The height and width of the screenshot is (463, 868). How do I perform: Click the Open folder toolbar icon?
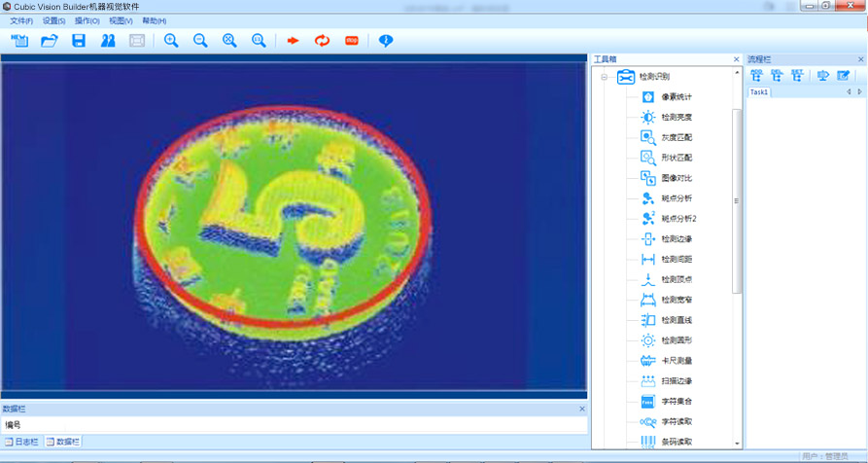(x=50, y=41)
